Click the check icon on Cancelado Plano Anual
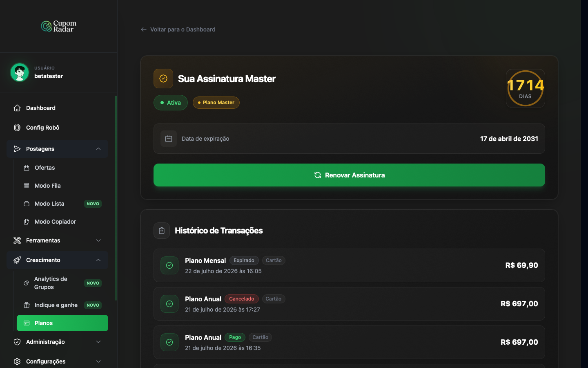 (x=169, y=304)
